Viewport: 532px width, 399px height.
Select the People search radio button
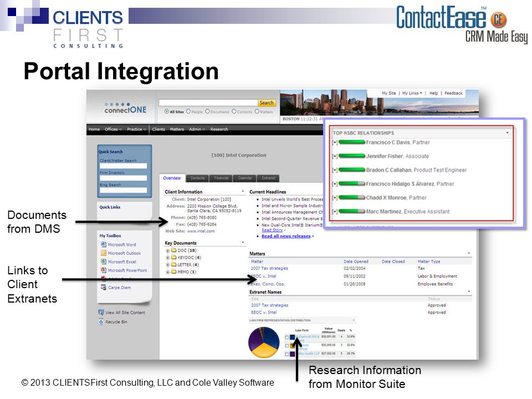(188, 111)
